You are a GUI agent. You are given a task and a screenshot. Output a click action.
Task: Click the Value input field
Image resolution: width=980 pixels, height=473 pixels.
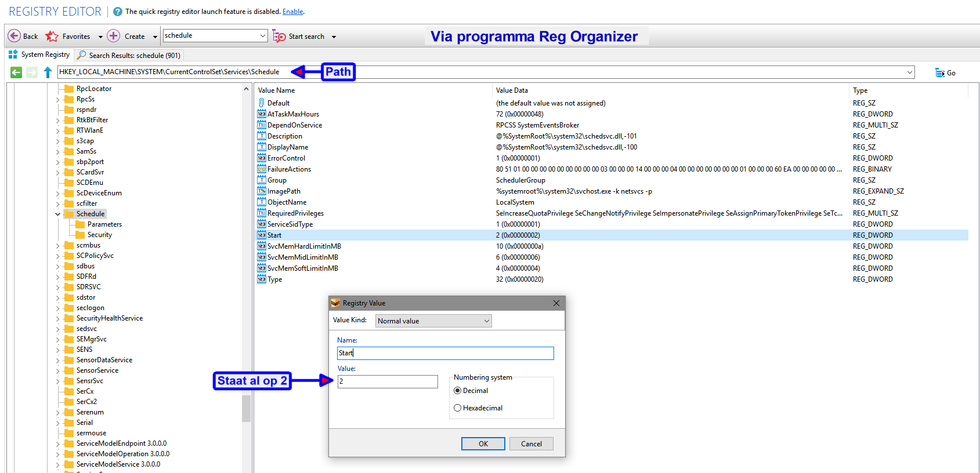[x=388, y=381]
